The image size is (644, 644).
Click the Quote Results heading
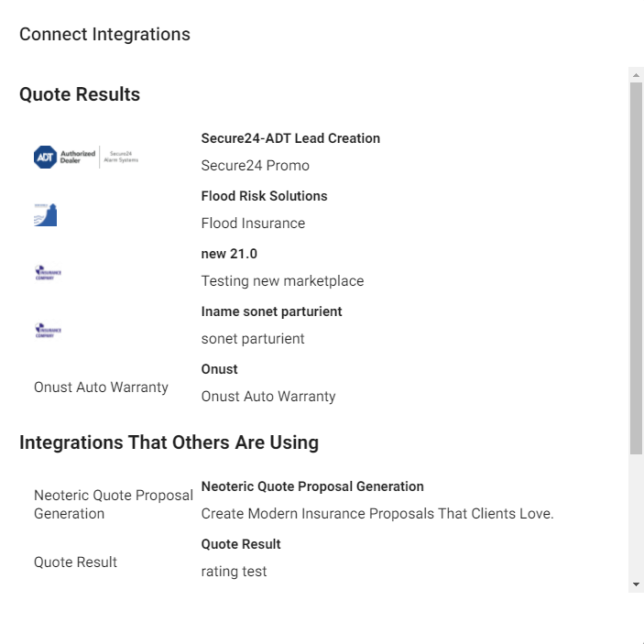[80, 94]
